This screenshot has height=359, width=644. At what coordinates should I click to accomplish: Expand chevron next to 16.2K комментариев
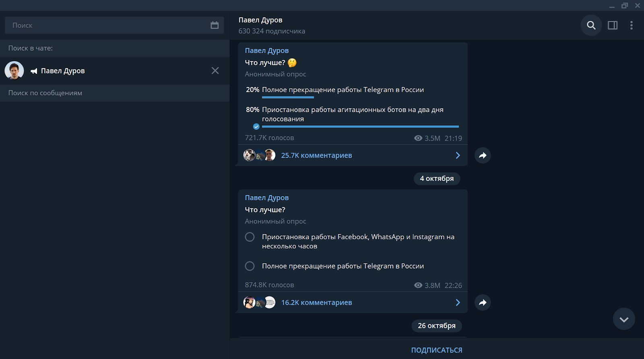(458, 303)
